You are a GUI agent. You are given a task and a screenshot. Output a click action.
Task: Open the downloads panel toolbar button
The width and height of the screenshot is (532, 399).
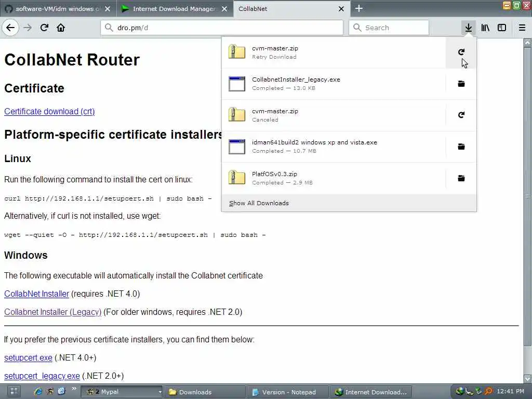click(x=468, y=28)
